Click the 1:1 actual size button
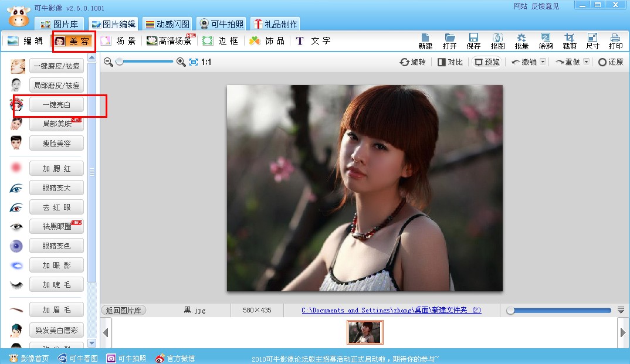Screen dimensions: 630x364 [206, 62]
